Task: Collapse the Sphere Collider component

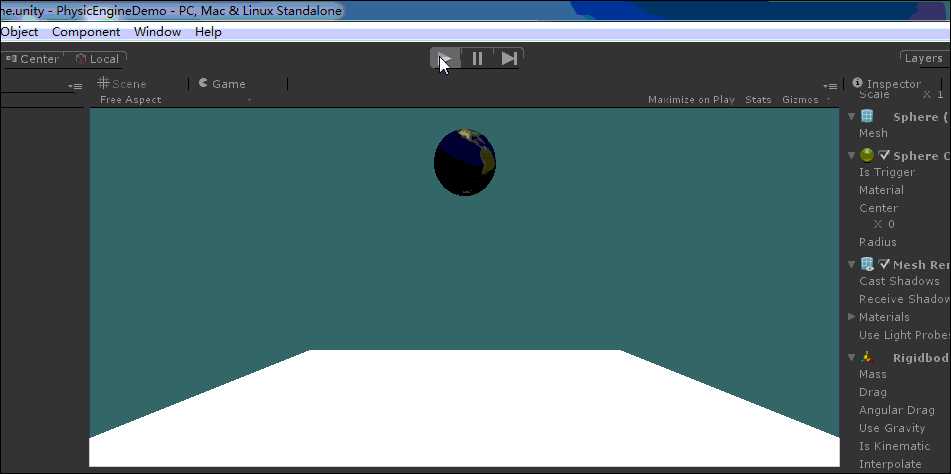Action: [852, 155]
